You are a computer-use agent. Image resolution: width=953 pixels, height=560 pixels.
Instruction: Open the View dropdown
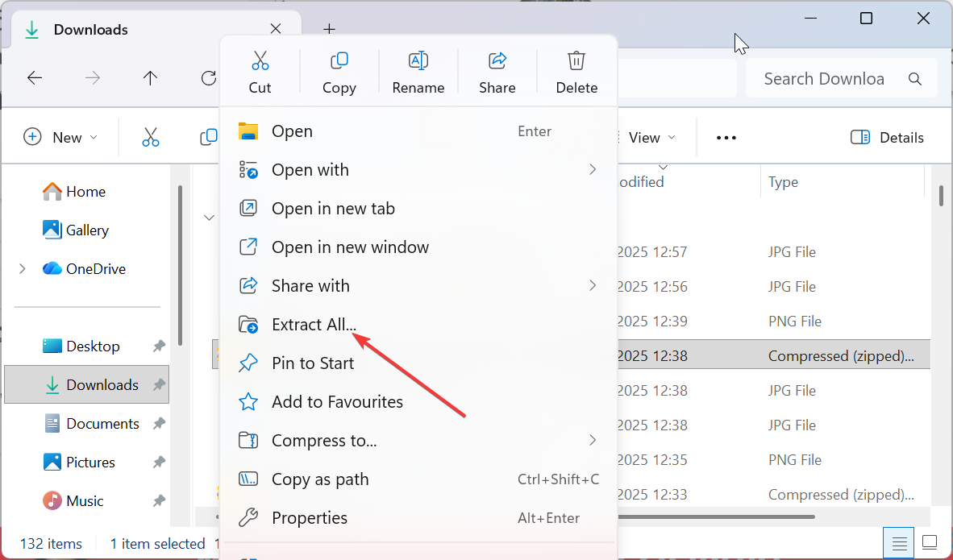[650, 138]
